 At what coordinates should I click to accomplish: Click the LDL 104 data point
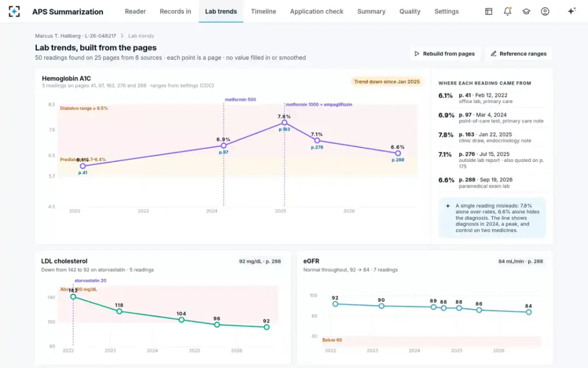181,320
